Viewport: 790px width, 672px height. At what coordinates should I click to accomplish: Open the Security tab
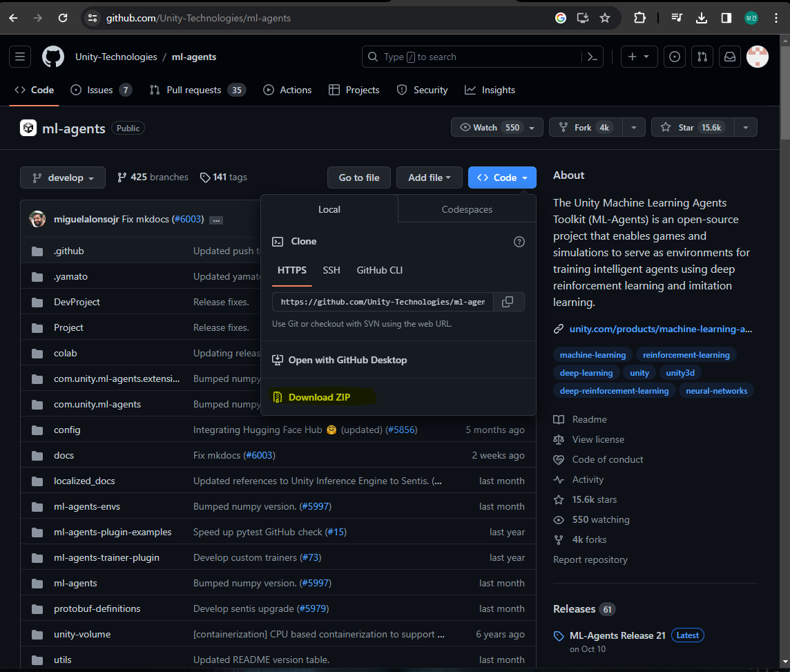[x=423, y=90]
